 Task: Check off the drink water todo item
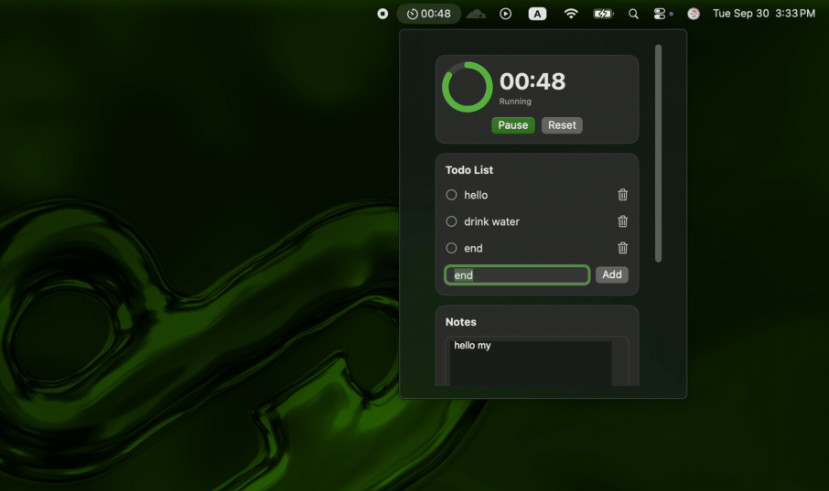click(x=451, y=221)
